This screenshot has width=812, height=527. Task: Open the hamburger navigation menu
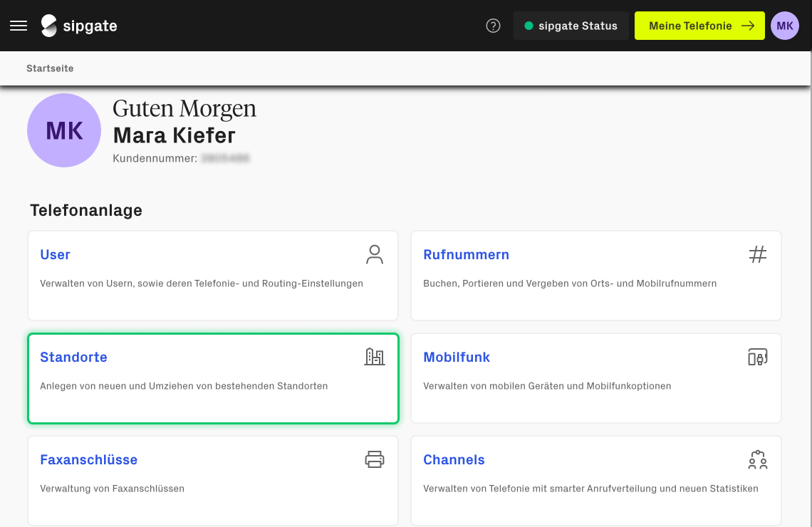pos(19,26)
